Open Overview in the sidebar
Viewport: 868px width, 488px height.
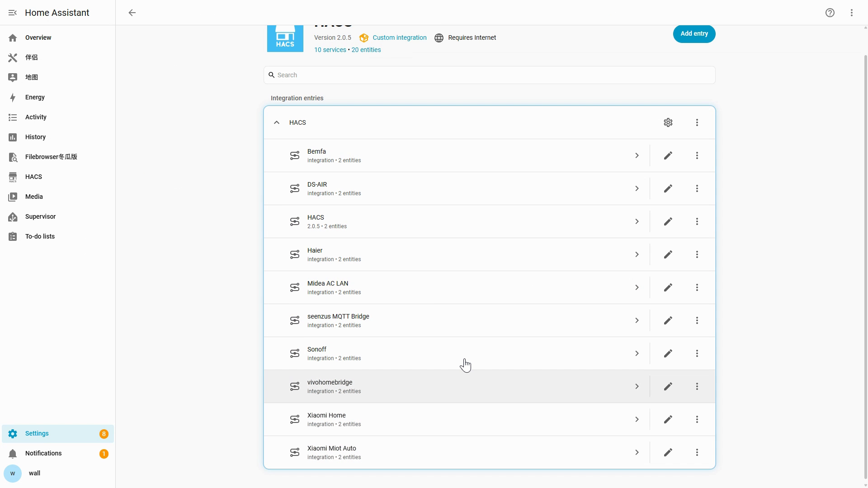point(58,38)
